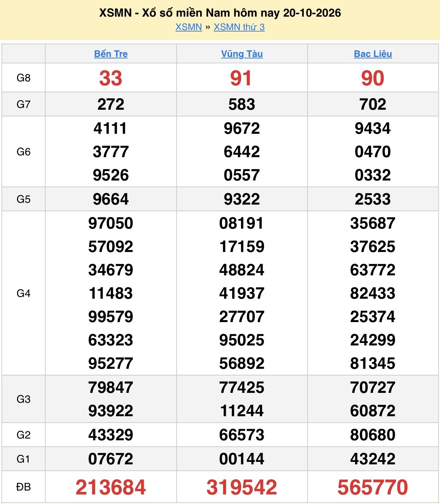Select Bến Tre G1 number 07672
This screenshot has height=504, width=440.
(x=111, y=459)
